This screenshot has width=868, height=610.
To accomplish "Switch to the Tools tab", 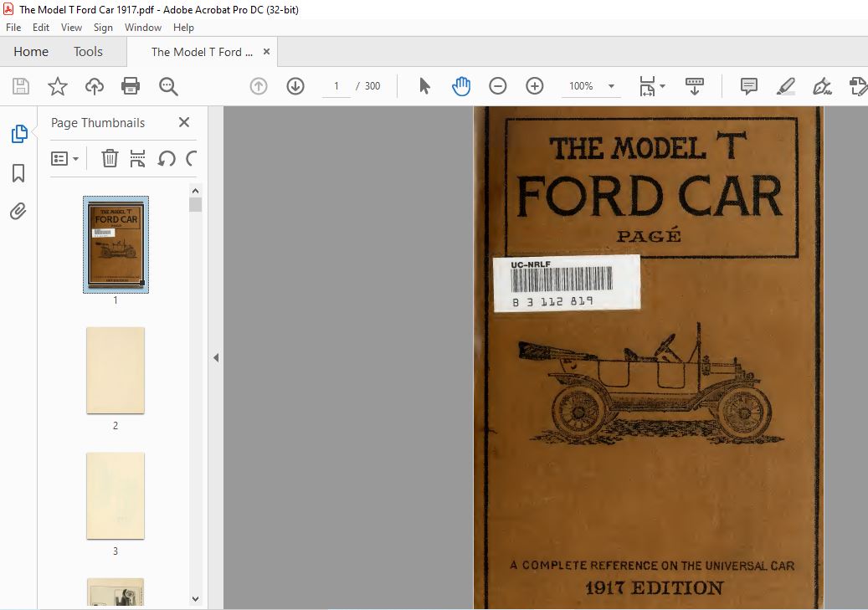I will pos(88,52).
